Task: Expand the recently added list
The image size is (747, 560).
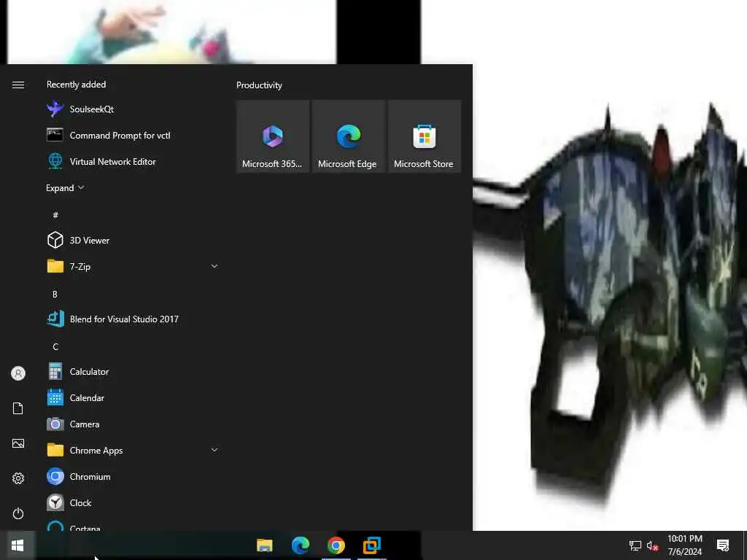Action: [65, 188]
